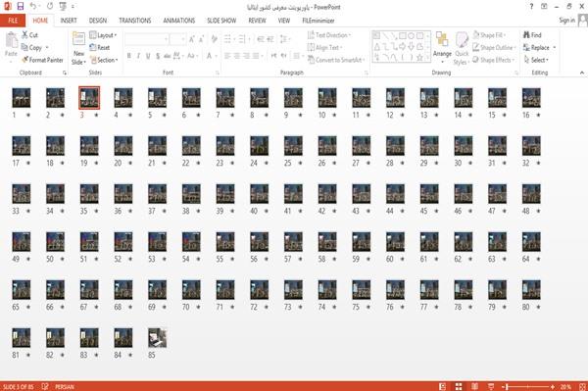
Task: Click the Find icon
Action: 532,35
